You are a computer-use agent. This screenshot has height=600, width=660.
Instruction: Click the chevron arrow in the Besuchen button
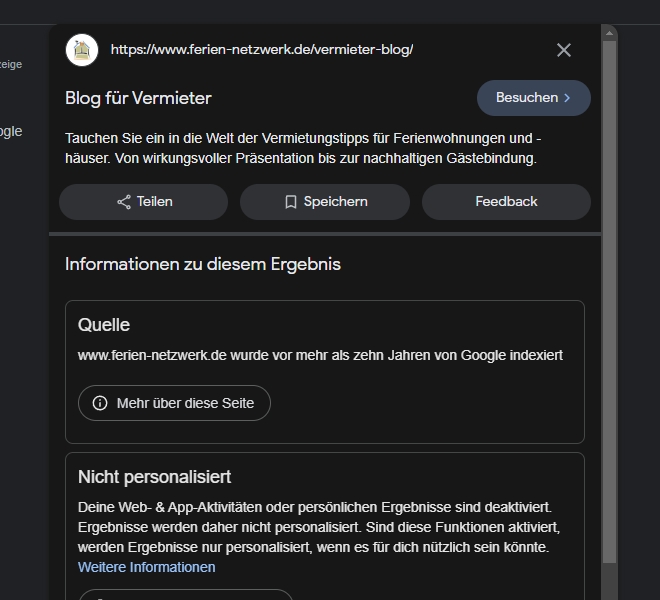(x=568, y=98)
